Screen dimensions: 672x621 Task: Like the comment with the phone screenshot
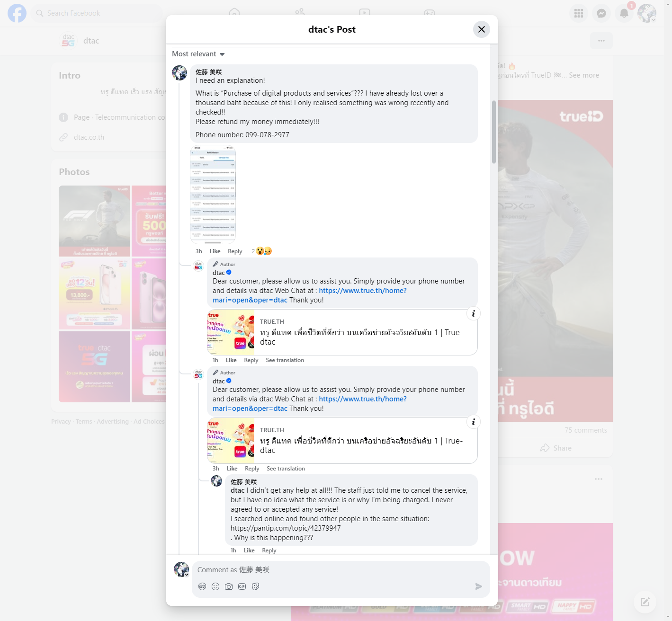click(x=215, y=251)
